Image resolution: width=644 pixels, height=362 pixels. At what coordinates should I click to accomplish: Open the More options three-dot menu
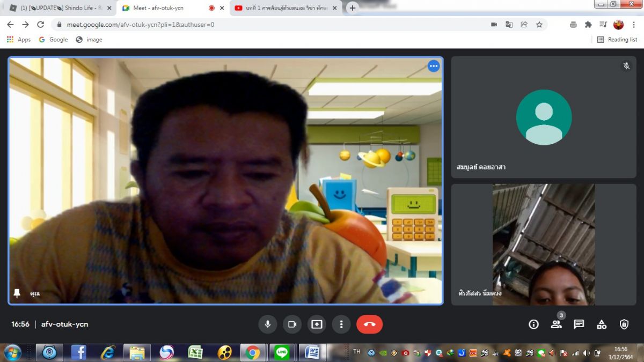[341, 324]
